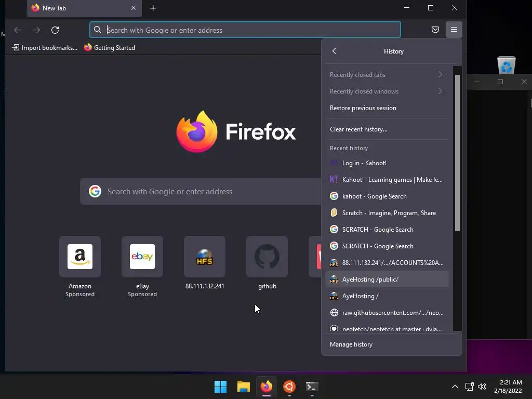Viewport: 532px width, 399px height.
Task: Open Ubuntu app from taskbar
Action: click(x=289, y=387)
